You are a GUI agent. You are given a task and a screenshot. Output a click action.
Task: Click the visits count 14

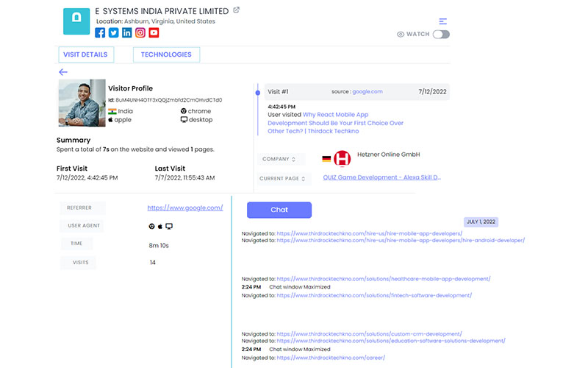(x=152, y=263)
